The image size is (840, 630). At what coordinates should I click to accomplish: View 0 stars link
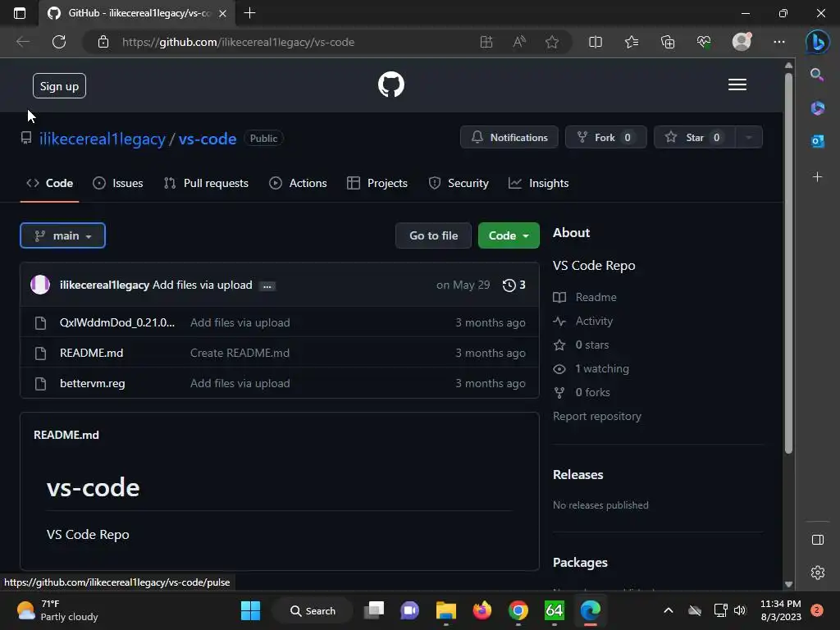pos(592,345)
